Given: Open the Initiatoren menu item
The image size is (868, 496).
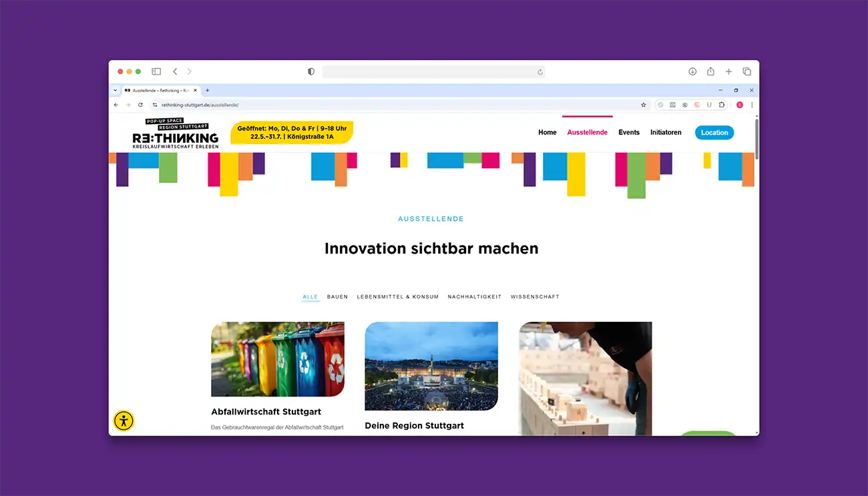Looking at the screenshot, I should coord(666,132).
